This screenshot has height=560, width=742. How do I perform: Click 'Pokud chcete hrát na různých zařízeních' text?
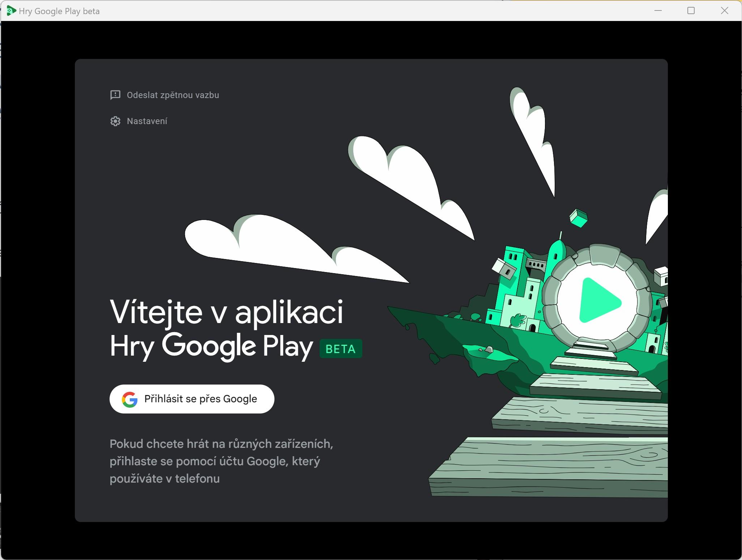tap(221, 444)
